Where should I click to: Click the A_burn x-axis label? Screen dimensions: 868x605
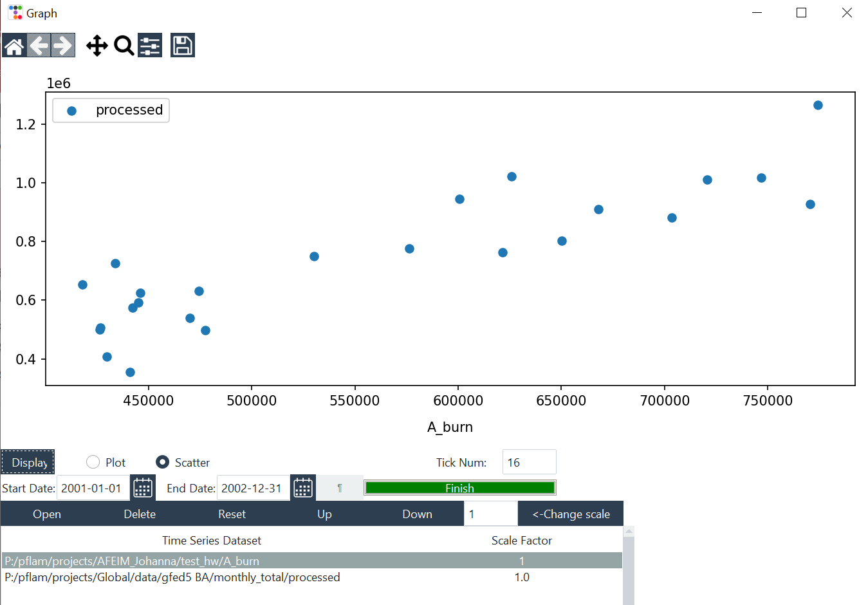point(450,427)
